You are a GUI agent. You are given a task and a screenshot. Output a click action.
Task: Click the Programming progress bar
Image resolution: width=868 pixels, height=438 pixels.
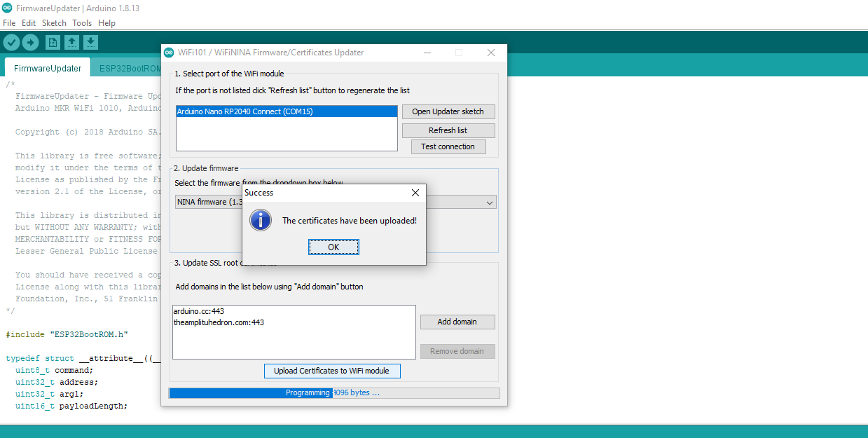point(334,393)
